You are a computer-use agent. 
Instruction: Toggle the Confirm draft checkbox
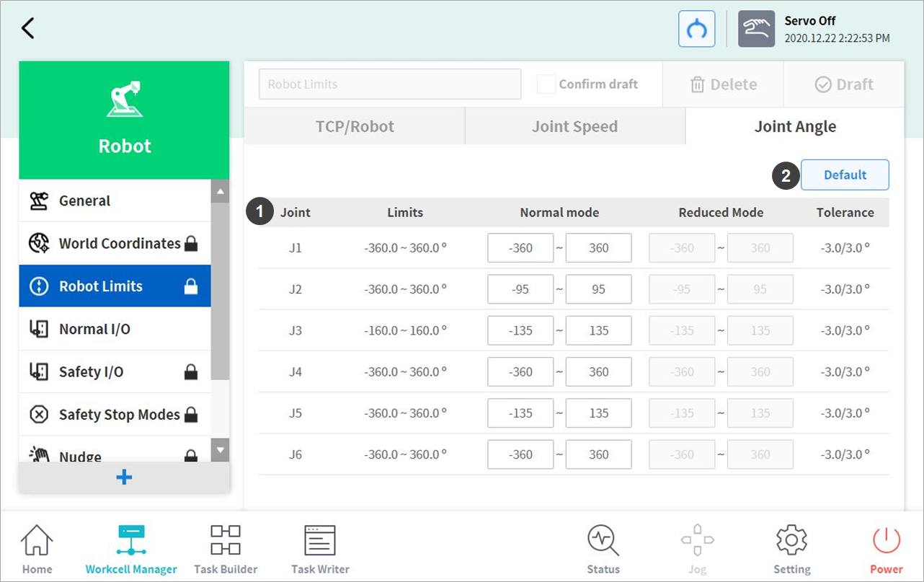(546, 84)
